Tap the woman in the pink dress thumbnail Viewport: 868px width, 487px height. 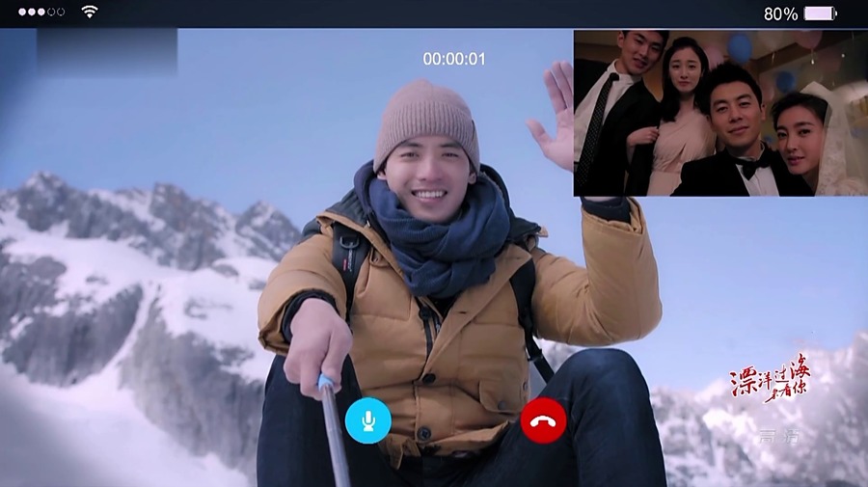point(680,116)
